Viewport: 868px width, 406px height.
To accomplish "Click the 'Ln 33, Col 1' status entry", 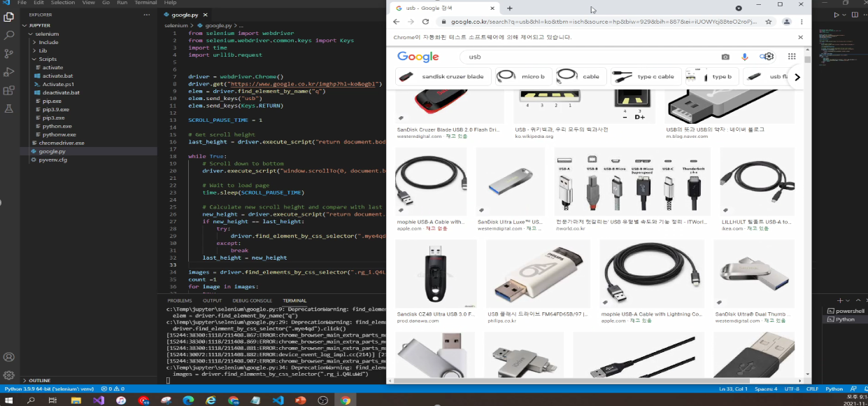I will click(733, 388).
